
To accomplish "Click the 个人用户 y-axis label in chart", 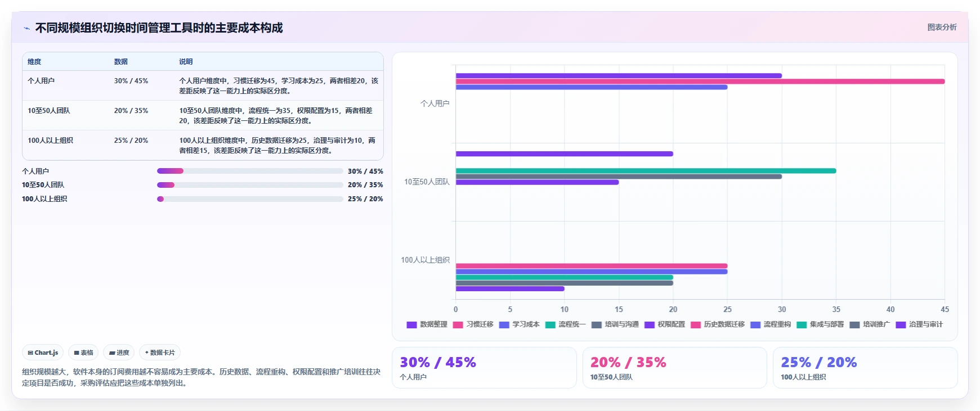I will point(435,103).
